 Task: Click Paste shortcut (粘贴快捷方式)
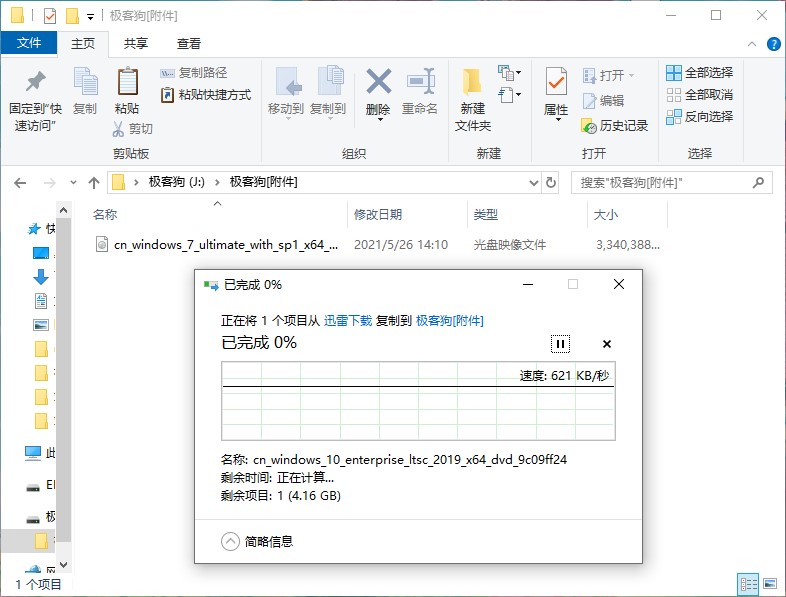coord(206,95)
